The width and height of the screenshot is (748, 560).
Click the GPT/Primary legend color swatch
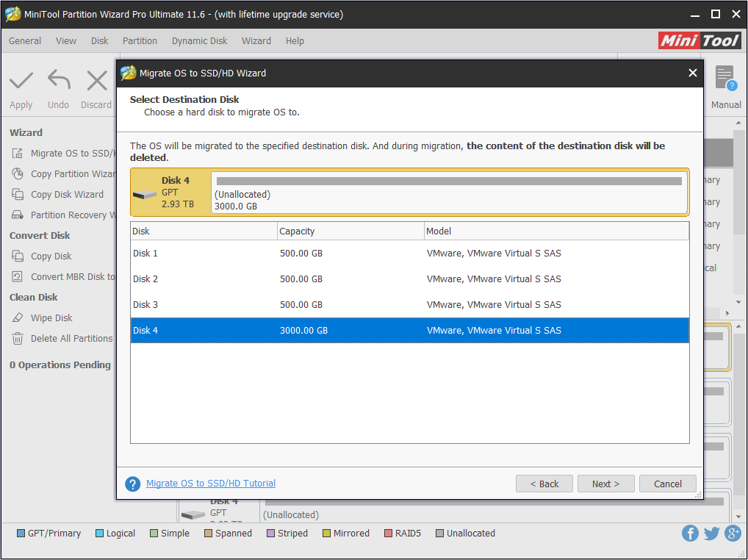coord(21,534)
